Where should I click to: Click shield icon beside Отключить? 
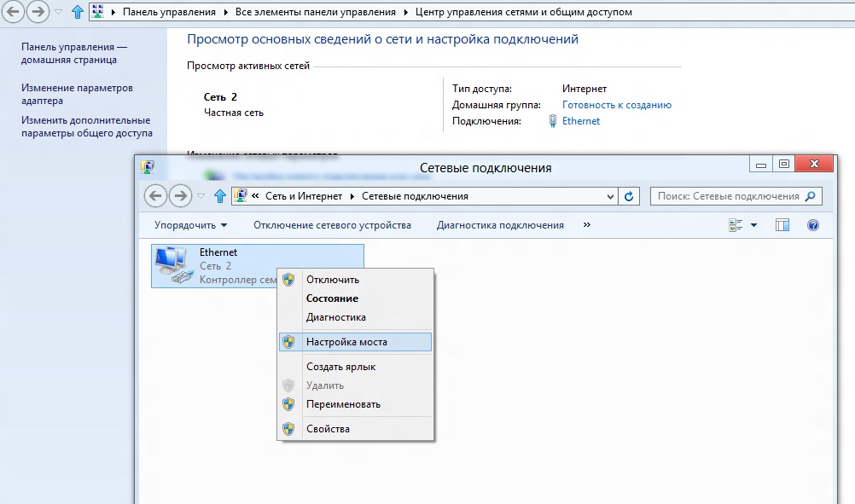[288, 280]
